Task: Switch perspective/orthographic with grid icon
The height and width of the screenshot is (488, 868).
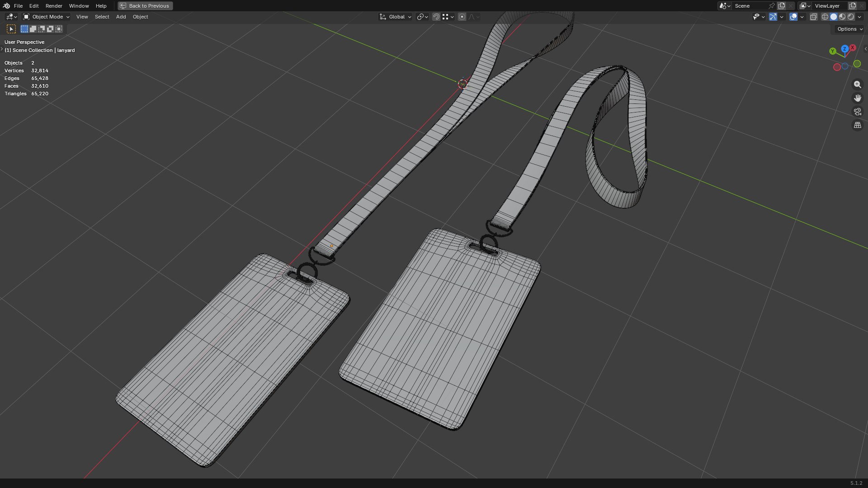Action: tap(858, 125)
